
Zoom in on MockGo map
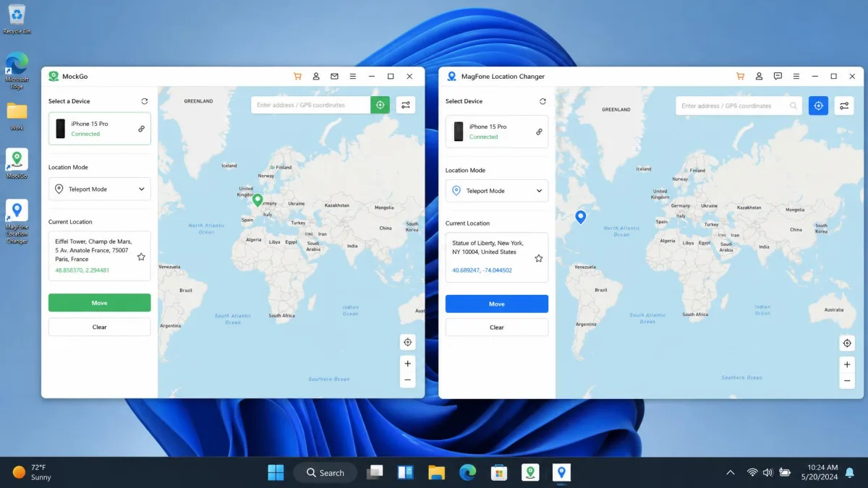(x=408, y=364)
